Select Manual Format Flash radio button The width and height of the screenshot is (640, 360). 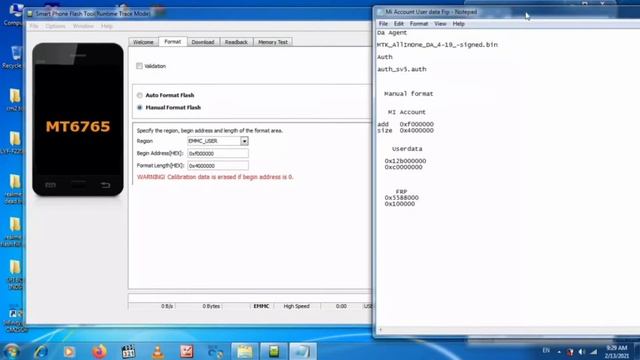[140, 107]
